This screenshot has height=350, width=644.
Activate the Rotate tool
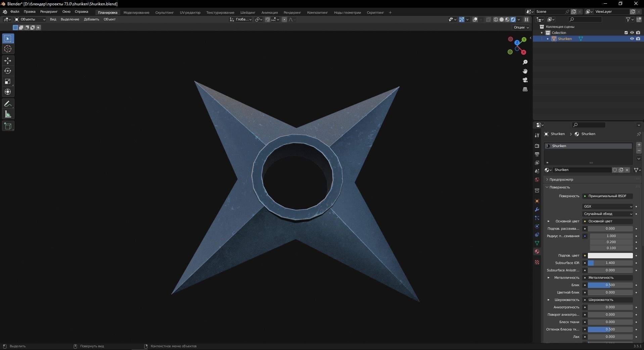click(x=8, y=71)
